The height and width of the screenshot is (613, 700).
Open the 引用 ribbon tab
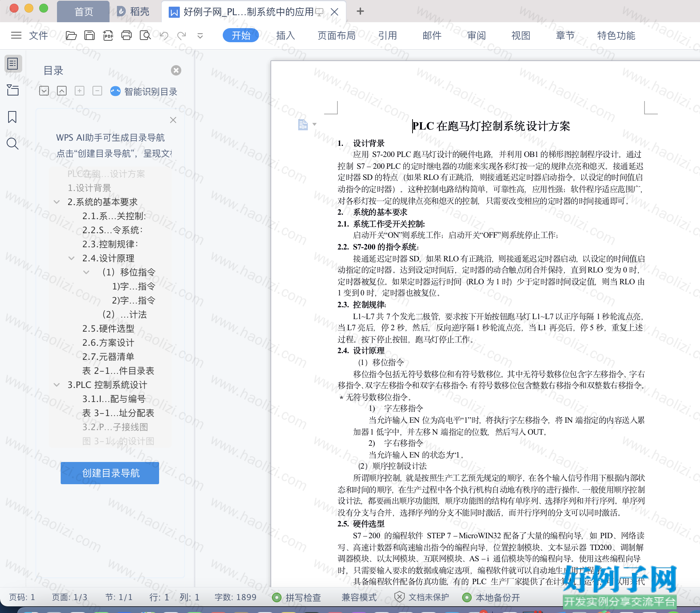387,36
